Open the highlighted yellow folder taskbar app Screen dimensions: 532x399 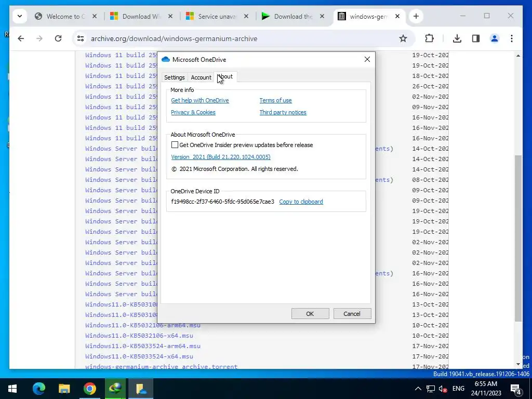[x=140, y=389]
